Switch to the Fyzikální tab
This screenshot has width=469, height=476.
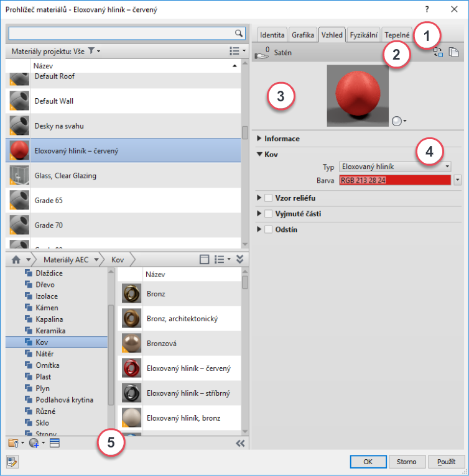point(363,35)
